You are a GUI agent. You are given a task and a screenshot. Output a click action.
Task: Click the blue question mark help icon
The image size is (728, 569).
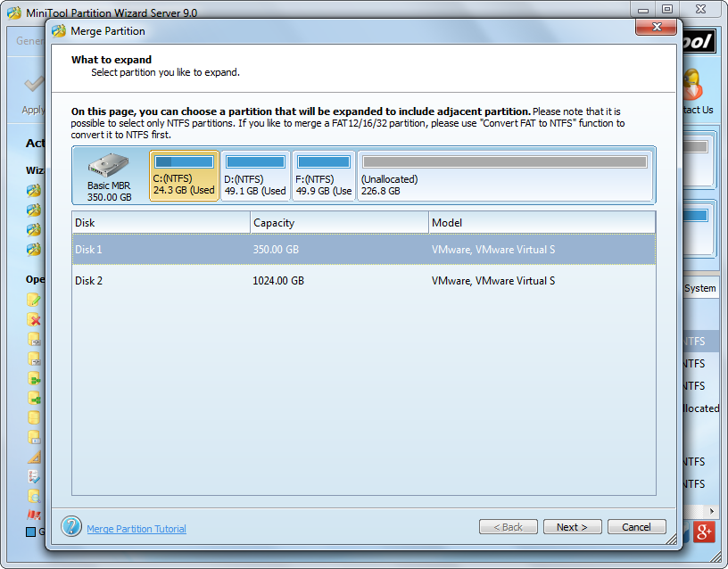click(71, 526)
